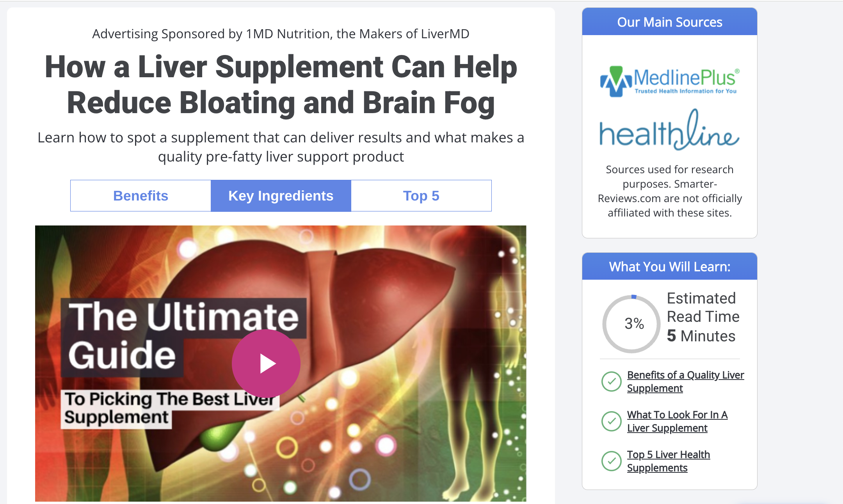Click the article headline about bloating and brain fog
This screenshot has width=843, height=504.
[281, 85]
